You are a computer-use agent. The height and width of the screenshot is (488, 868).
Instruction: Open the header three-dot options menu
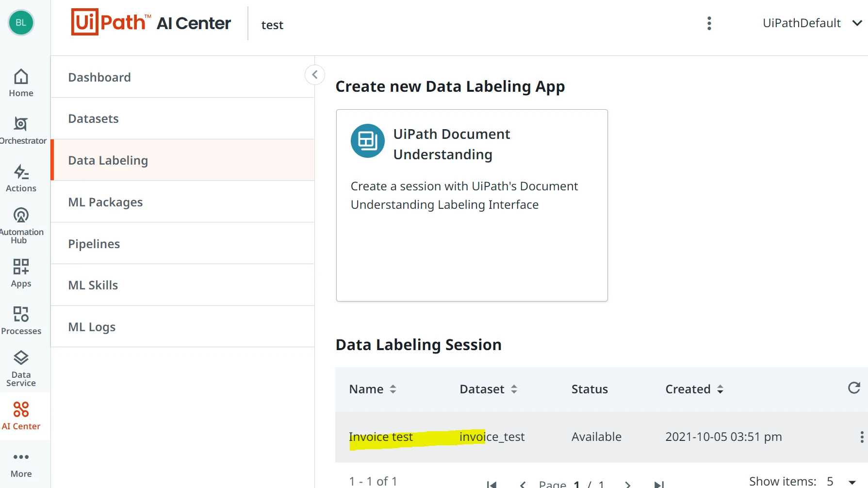(x=709, y=23)
